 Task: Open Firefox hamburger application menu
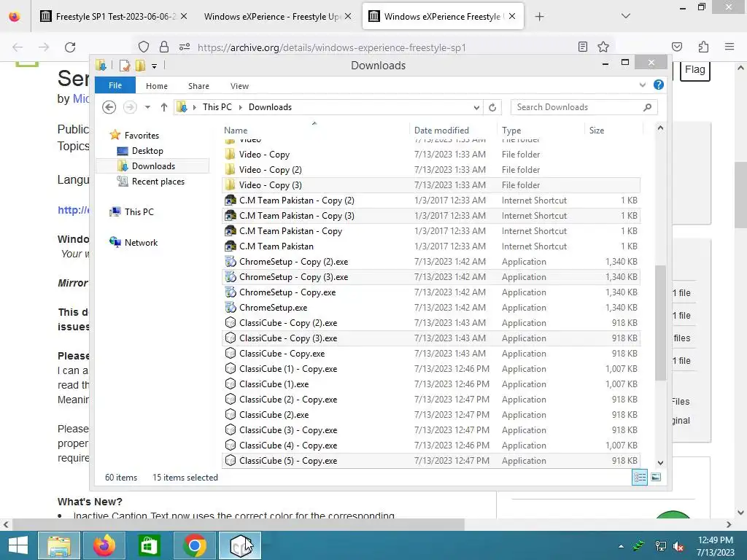tap(729, 47)
